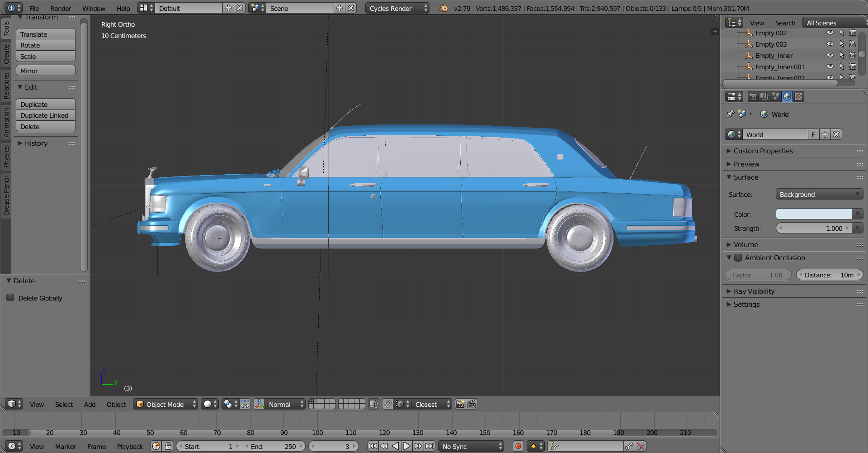The width and height of the screenshot is (868, 453).
Task: Hide Empty.003 using its eye icon
Action: [x=830, y=44]
